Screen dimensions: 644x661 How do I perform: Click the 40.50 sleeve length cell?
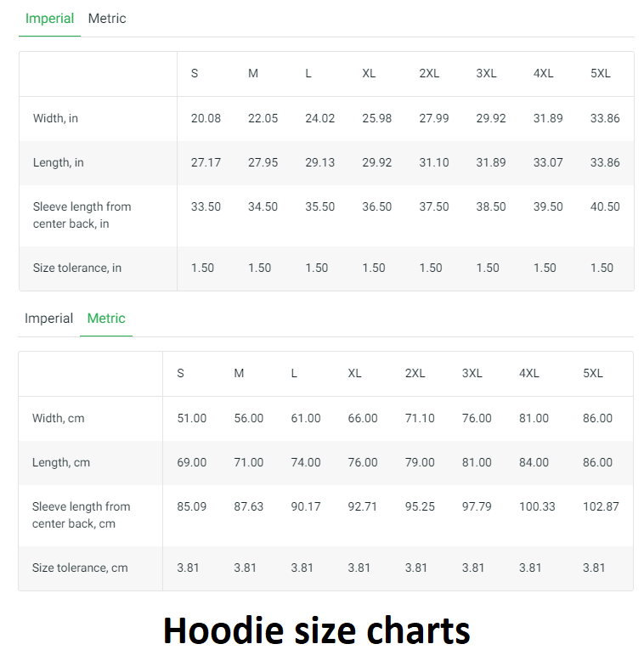[605, 206]
